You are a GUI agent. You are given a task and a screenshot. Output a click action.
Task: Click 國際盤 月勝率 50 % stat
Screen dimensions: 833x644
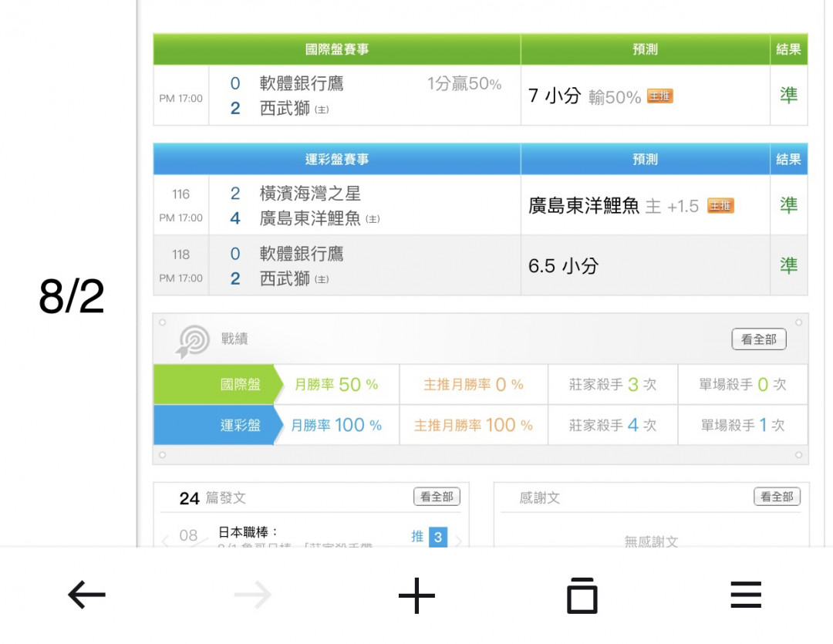click(336, 384)
